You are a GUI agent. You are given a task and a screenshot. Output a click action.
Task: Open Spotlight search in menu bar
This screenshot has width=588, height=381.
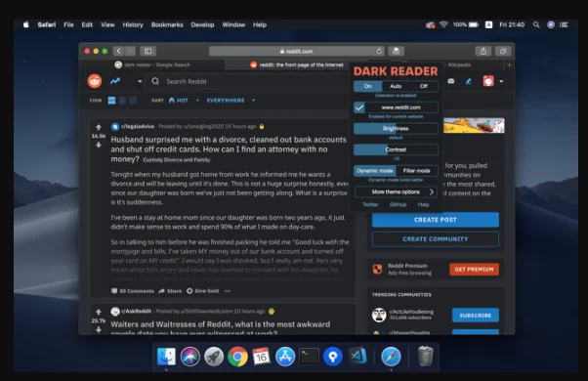click(536, 24)
